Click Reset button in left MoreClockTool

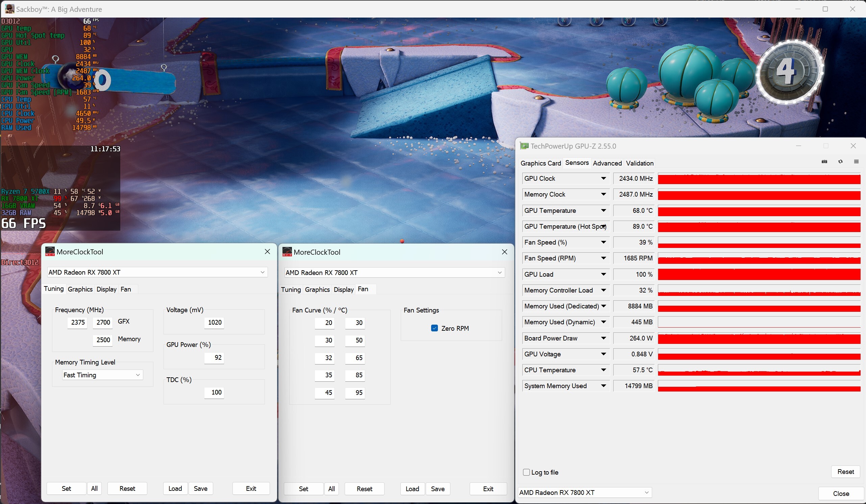click(127, 488)
